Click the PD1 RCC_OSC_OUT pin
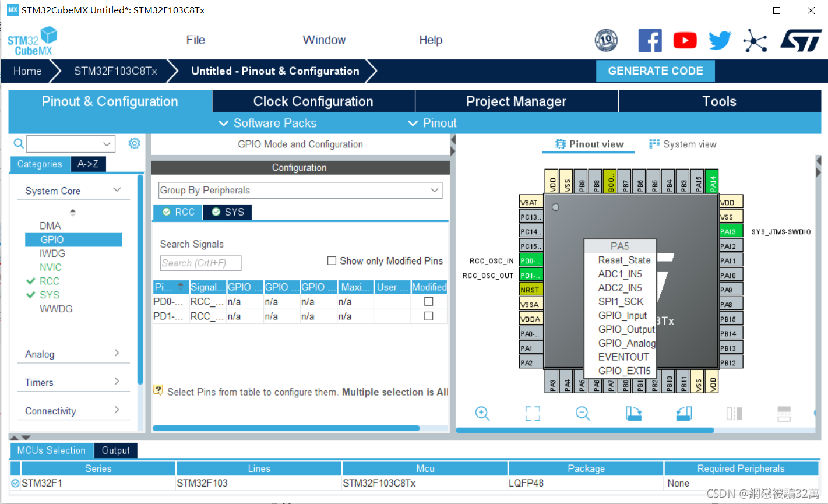The image size is (828, 504). click(x=531, y=275)
